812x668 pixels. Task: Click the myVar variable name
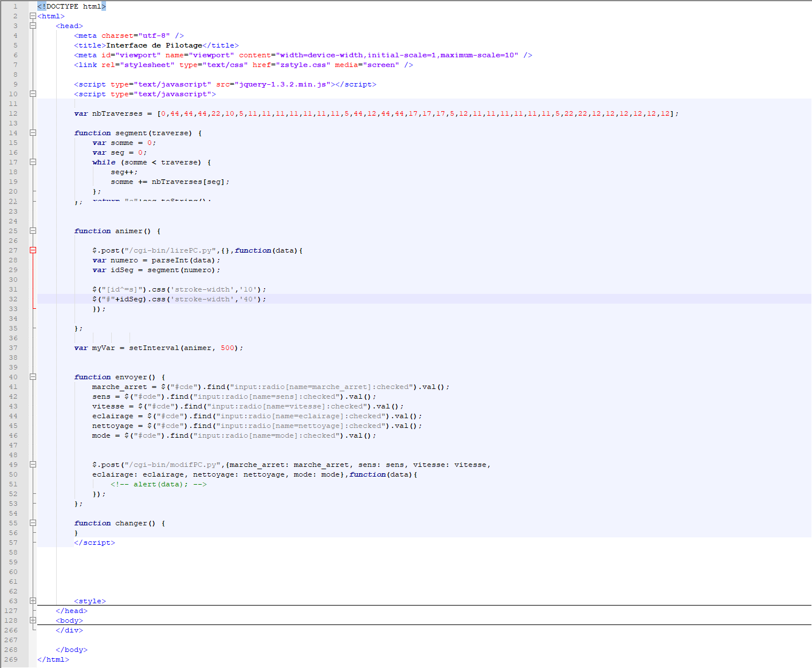[x=104, y=348]
